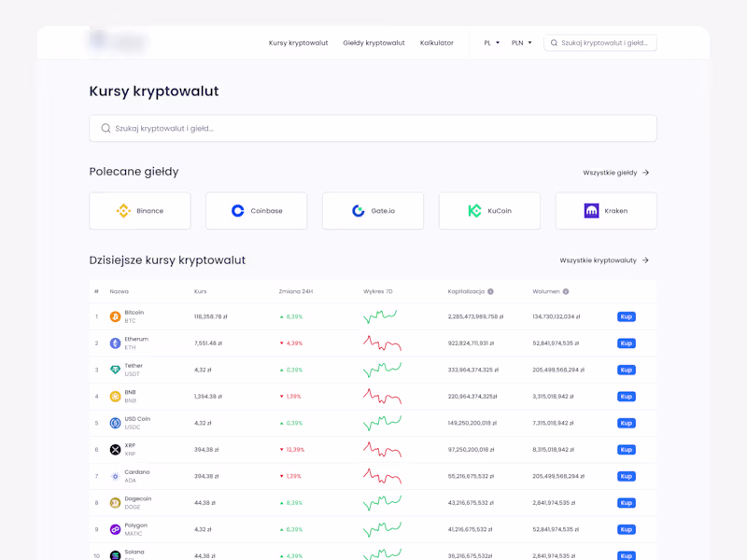
Task: Click the Kraken logo icon
Action: [591, 211]
